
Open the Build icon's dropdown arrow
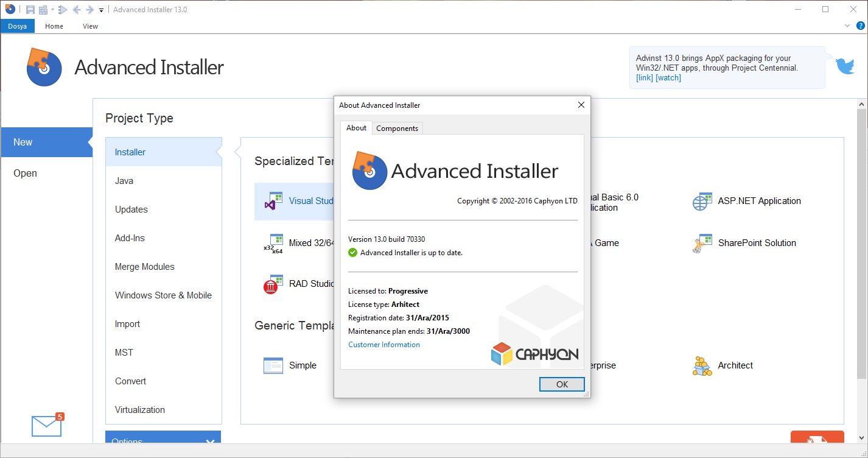tap(52, 10)
